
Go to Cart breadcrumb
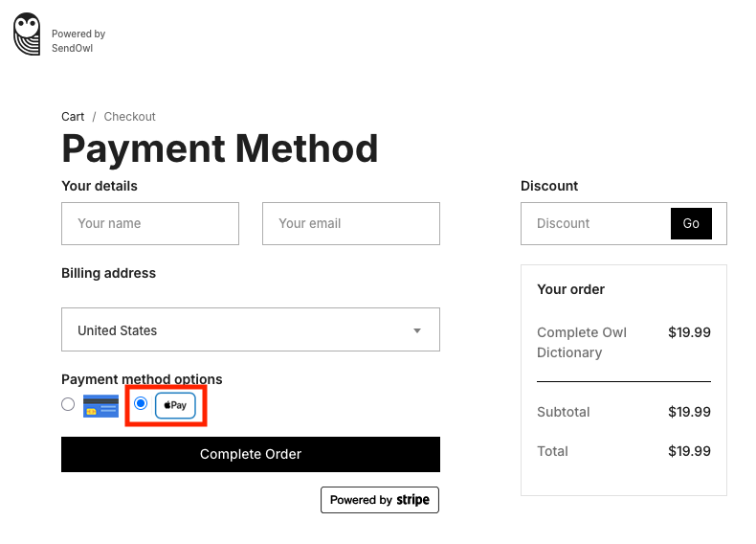coord(73,117)
